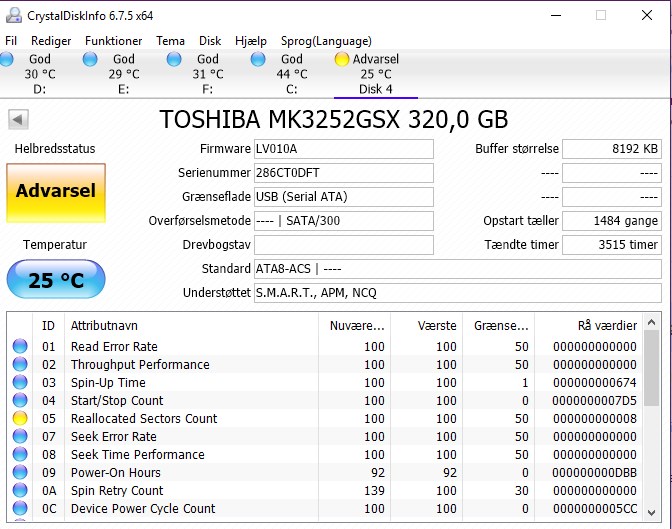Open the Fil menu

pos(11,41)
